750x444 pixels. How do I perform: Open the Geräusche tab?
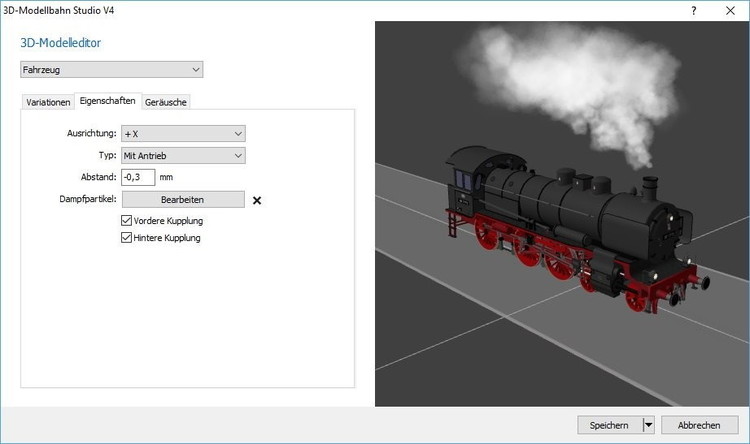pos(166,102)
